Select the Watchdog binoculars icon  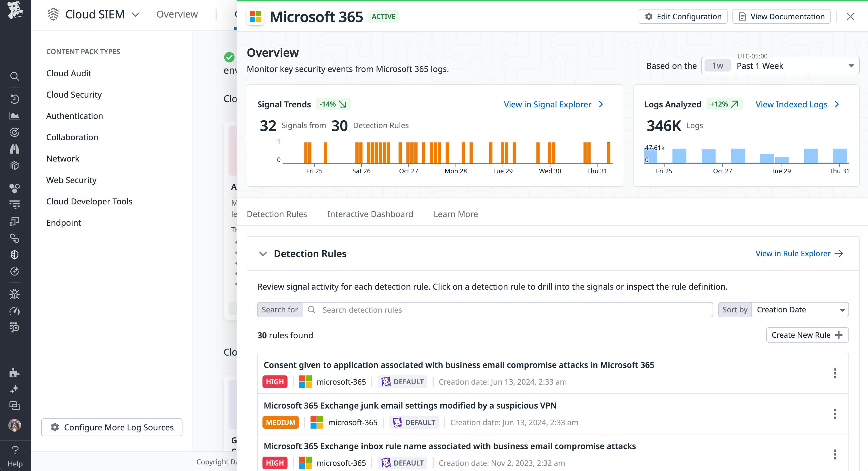pos(15,149)
